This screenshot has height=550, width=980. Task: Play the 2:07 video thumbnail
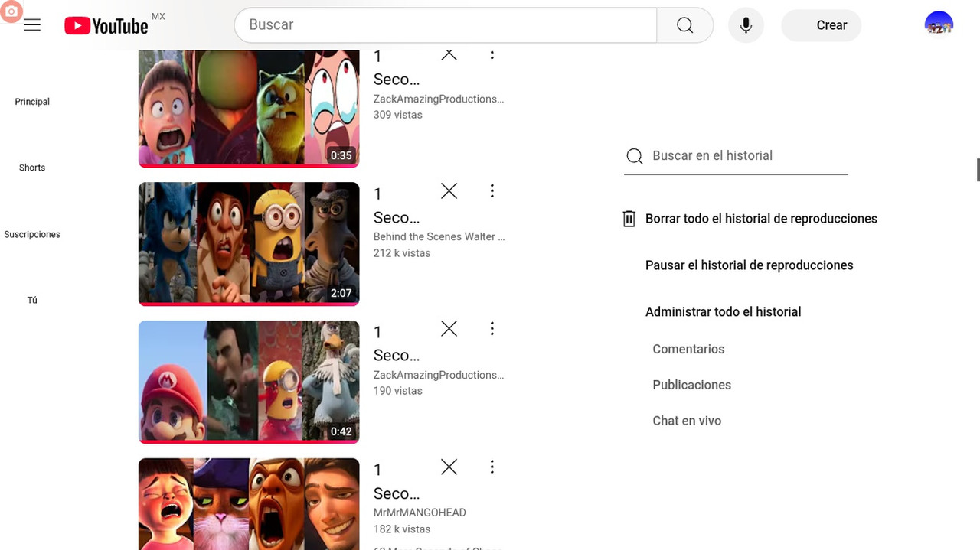point(249,243)
